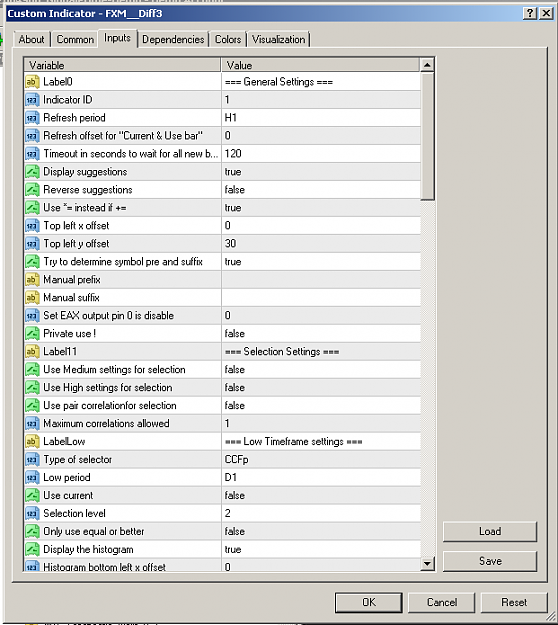558x625 pixels.
Task: Click the Only use equal or better value
Action: (235, 531)
